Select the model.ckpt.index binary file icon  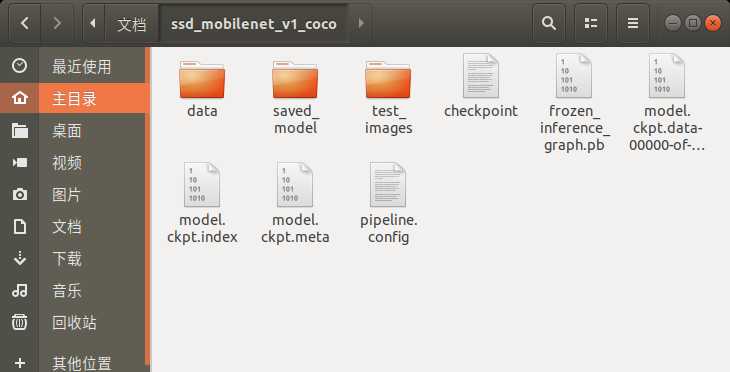pyautogui.click(x=202, y=184)
